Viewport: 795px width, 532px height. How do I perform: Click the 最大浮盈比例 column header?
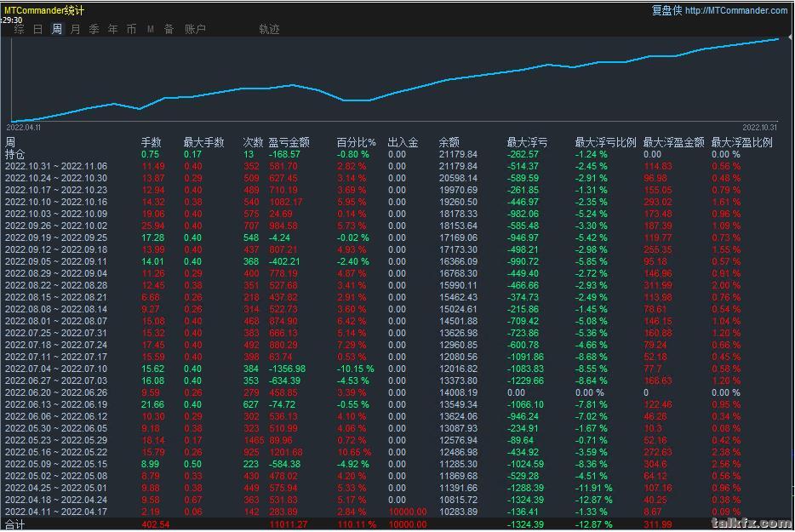point(741,142)
